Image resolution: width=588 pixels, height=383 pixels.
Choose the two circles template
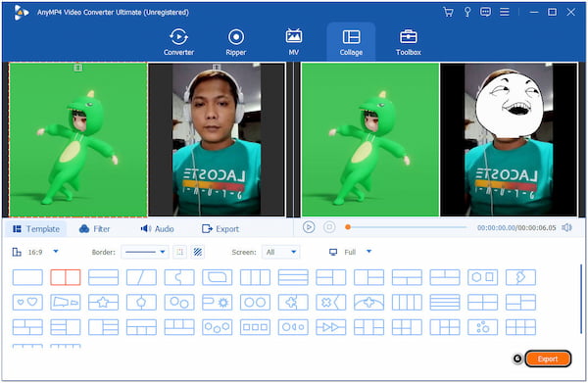255,302
